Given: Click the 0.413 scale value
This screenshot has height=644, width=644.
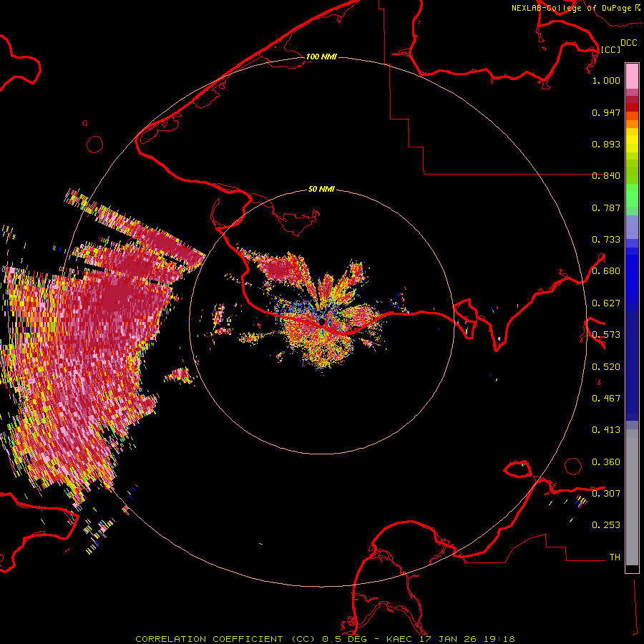Looking at the screenshot, I should tap(606, 430).
